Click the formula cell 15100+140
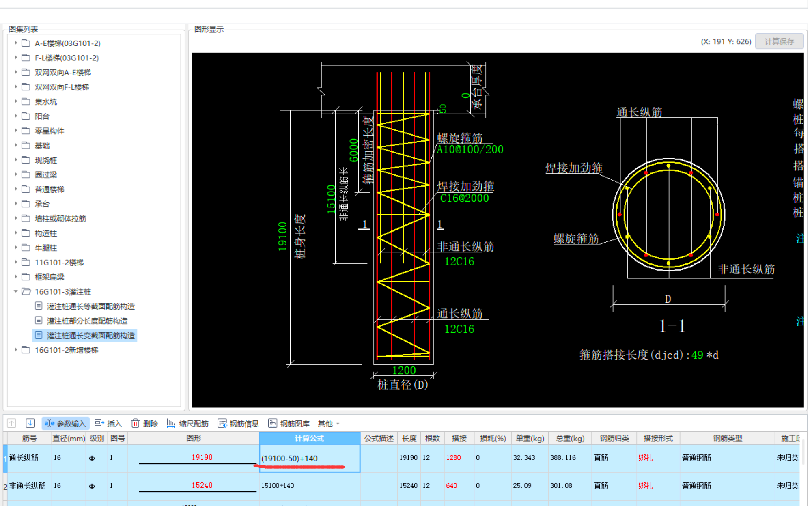The width and height of the screenshot is (812, 506). point(310,486)
